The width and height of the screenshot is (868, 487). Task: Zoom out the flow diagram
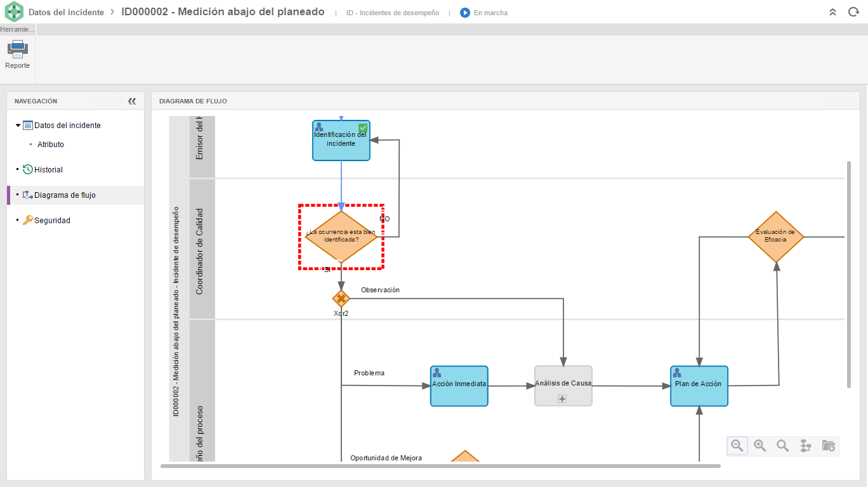(x=737, y=446)
